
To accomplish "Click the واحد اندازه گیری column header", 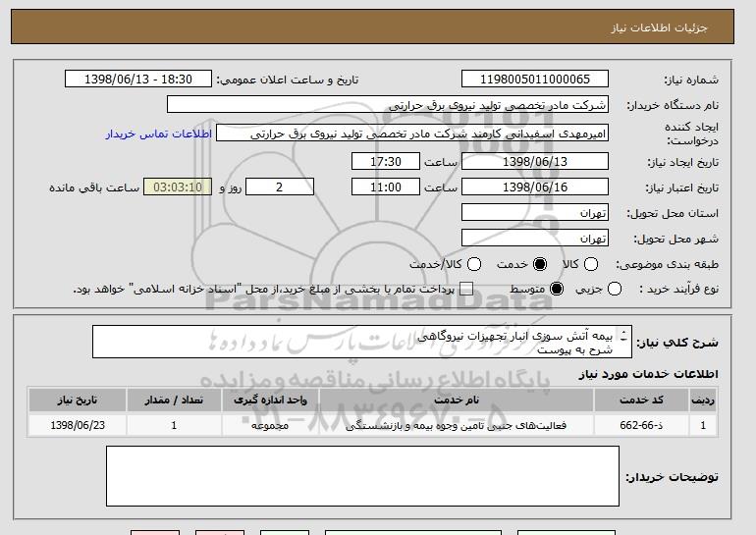I will click(x=270, y=401).
